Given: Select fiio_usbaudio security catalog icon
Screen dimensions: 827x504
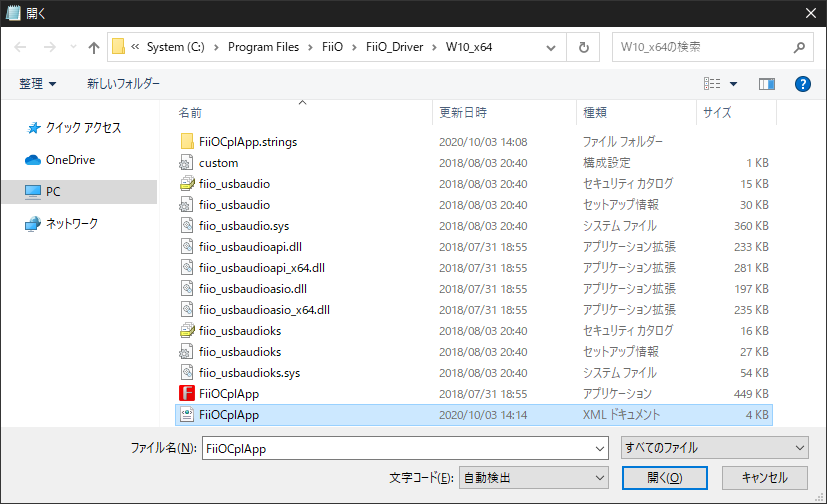Looking at the screenshot, I should pyautogui.click(x=187, y=183).
